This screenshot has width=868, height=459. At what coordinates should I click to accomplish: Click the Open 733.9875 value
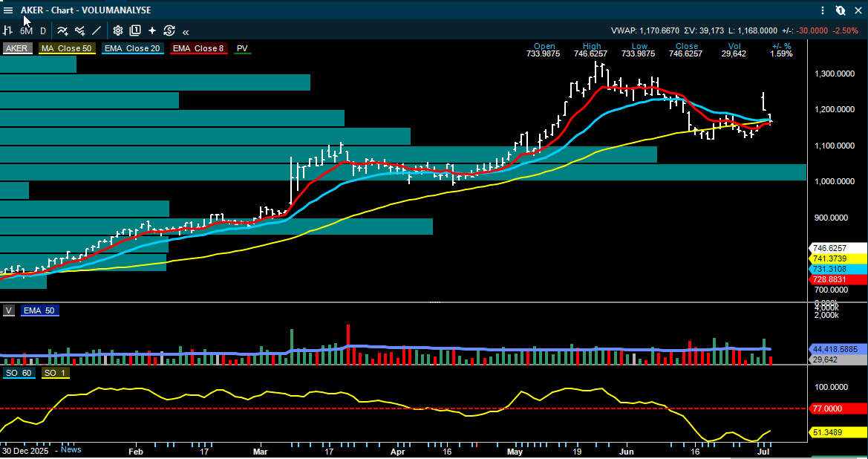pos(544,53)
